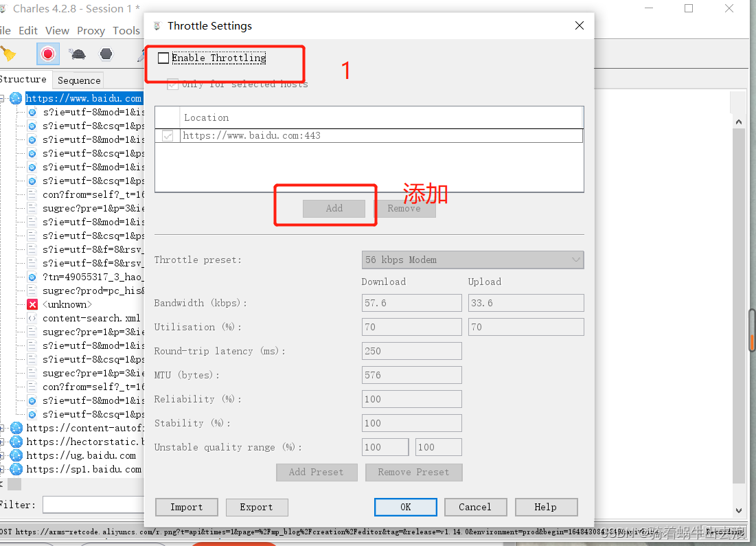Toggle the red Record button in toolbar
Screen dimensions: 756x546
coord(48,54)
